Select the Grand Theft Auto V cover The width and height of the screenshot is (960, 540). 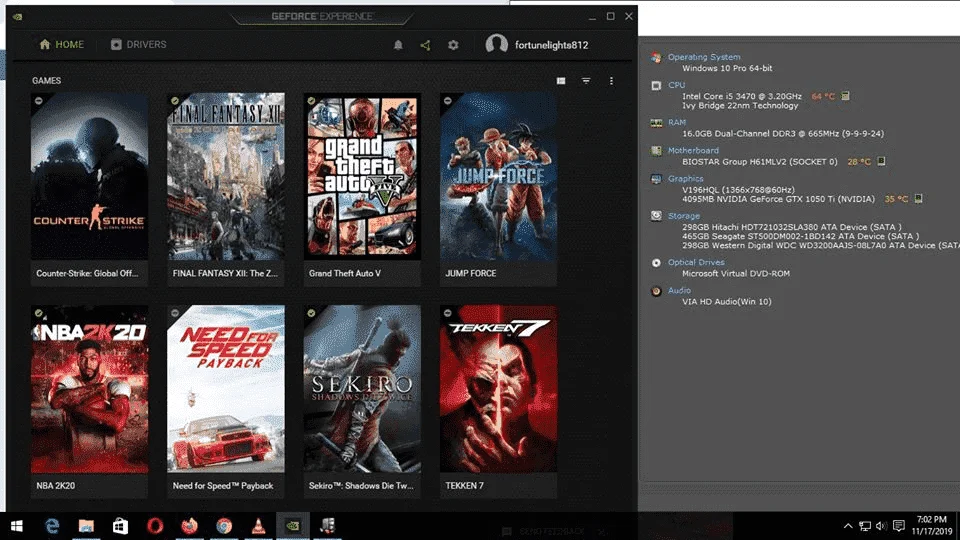[x=362, y=176]
